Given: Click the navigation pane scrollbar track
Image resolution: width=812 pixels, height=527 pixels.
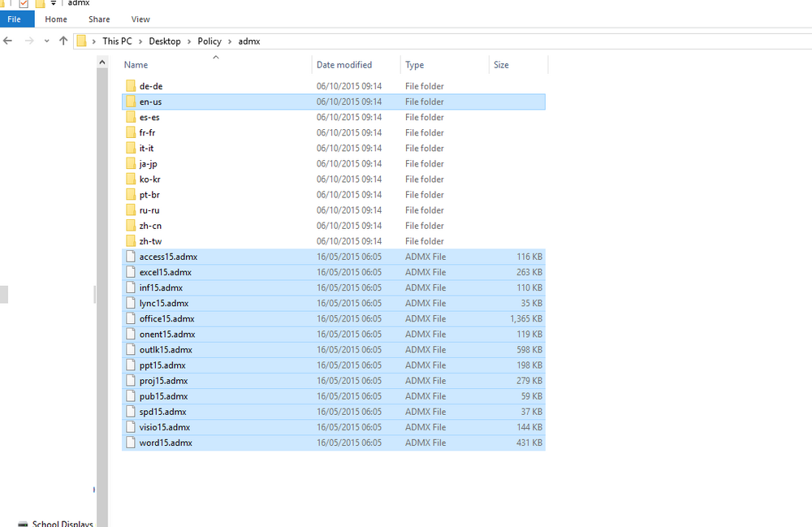Looking at the screenshot, I should click(102, 298).
